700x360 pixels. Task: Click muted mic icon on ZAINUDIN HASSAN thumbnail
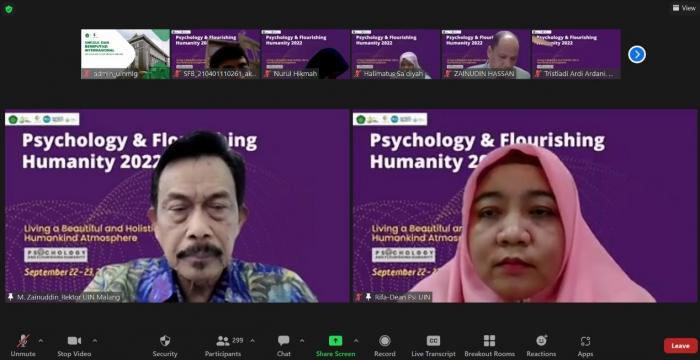pos(448,74)
